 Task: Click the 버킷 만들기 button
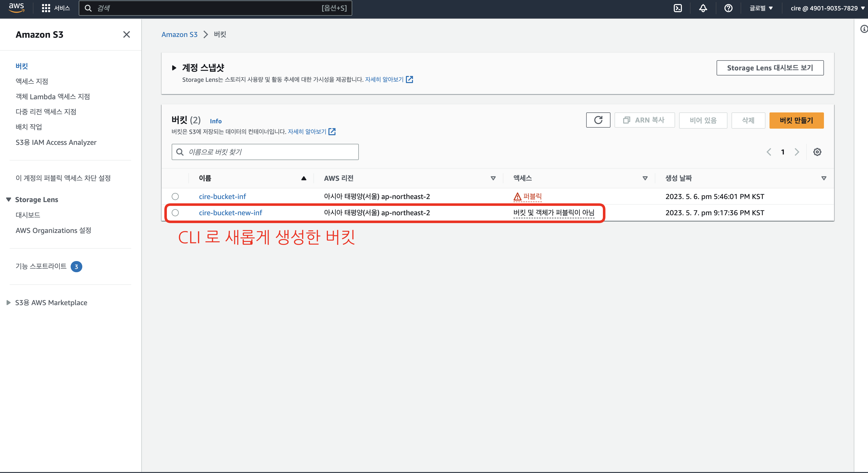(x=796, y=120)
